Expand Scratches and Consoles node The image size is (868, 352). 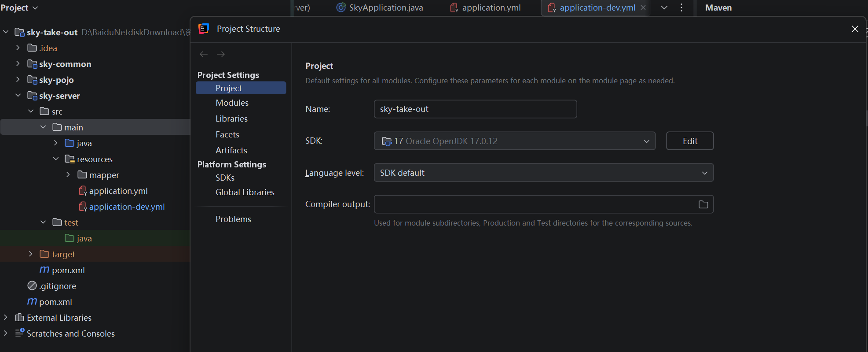(6, 333)
